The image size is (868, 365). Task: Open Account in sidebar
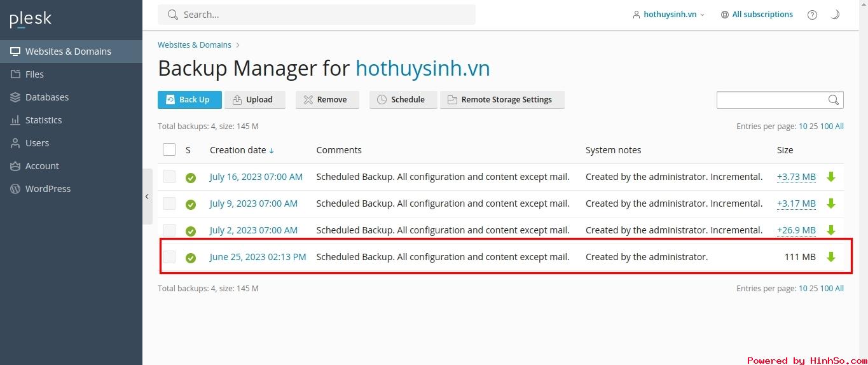coord(71,166)
